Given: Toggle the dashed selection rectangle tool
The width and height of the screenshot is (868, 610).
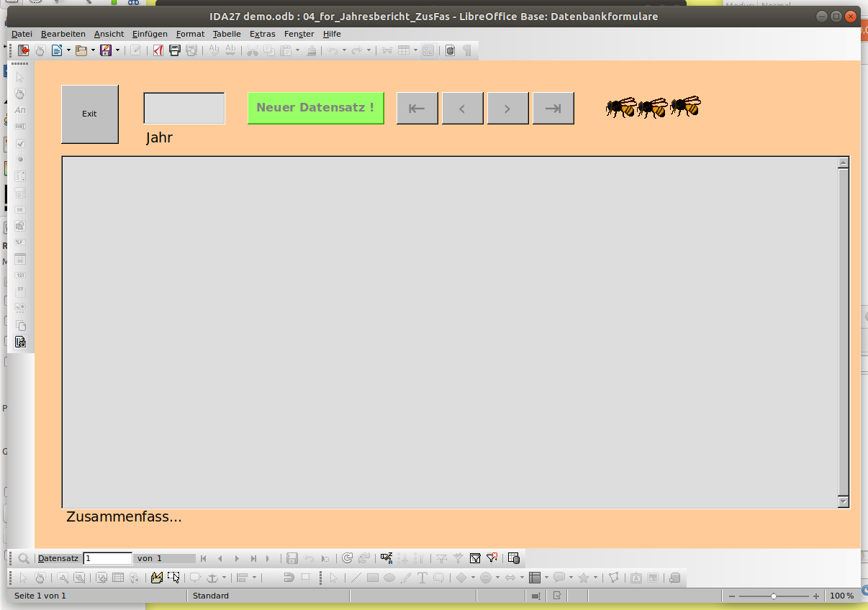Looking at the screenshot, I should click(x=173, y=577).
